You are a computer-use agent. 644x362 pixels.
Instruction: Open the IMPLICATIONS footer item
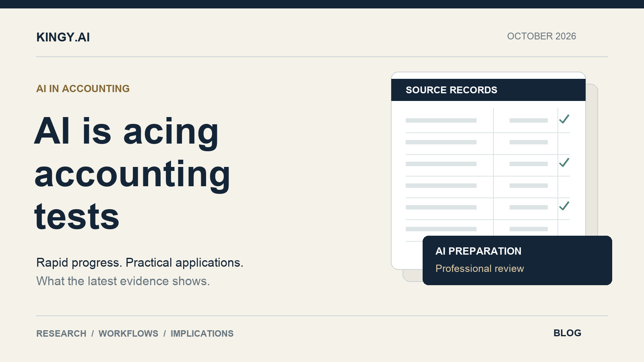[202, 333]
